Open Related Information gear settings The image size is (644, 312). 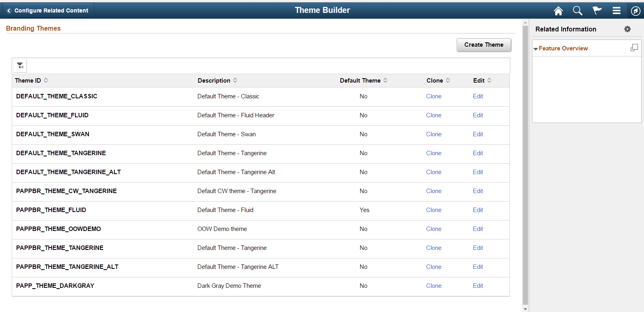tap(627, 29)
